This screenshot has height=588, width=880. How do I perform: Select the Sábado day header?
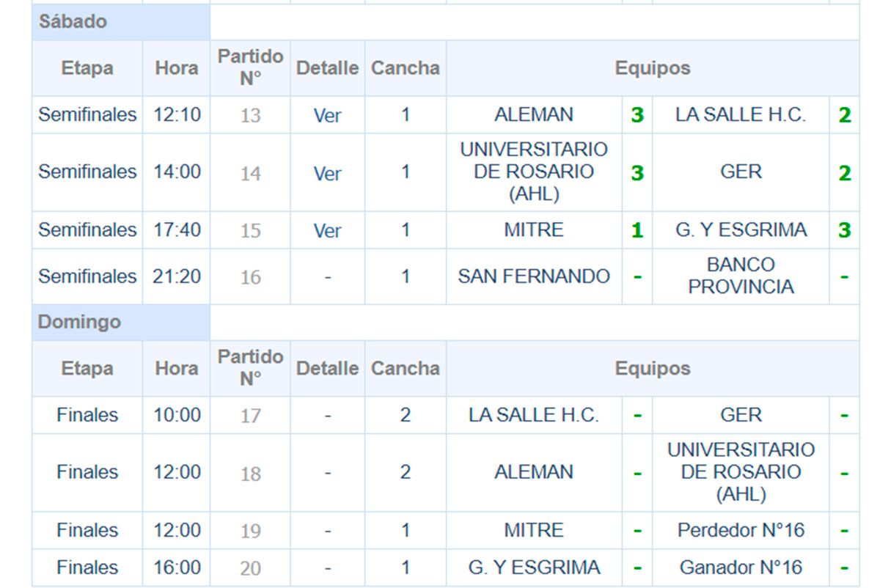coord(73,22)
